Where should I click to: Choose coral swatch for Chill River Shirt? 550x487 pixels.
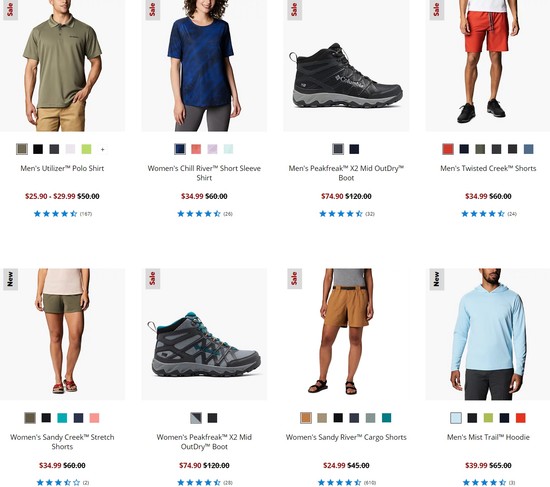[x=196, y=149]
